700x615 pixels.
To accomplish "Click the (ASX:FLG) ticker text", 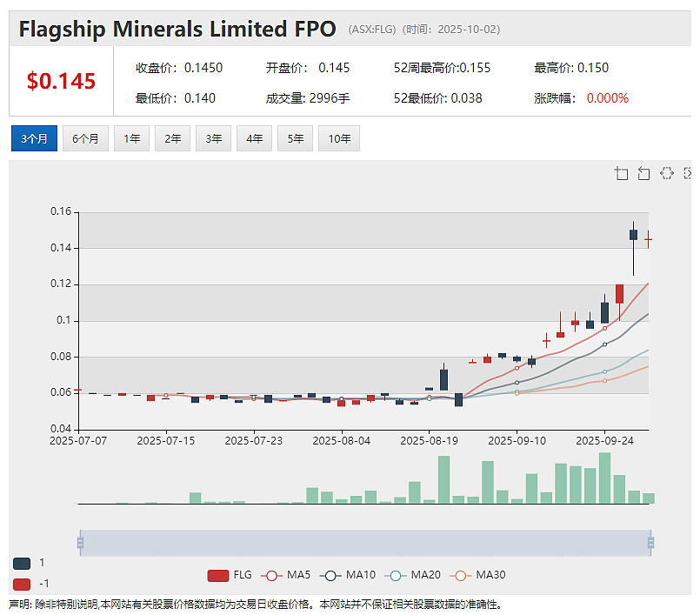I will pyautogui.click(x=372, y=30).
